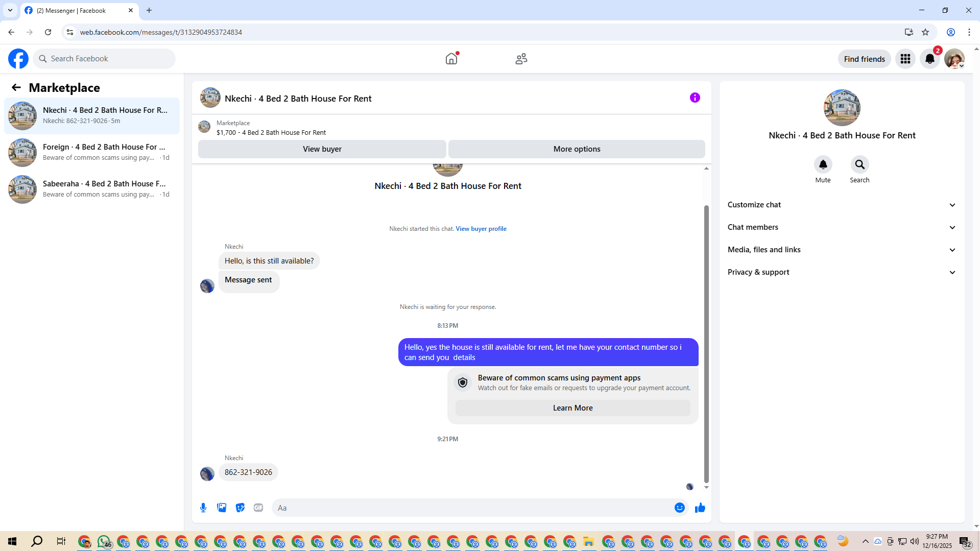Open the Sabeeraha 4 Bed 2 Bath conversation

click(x=92, y=189)
